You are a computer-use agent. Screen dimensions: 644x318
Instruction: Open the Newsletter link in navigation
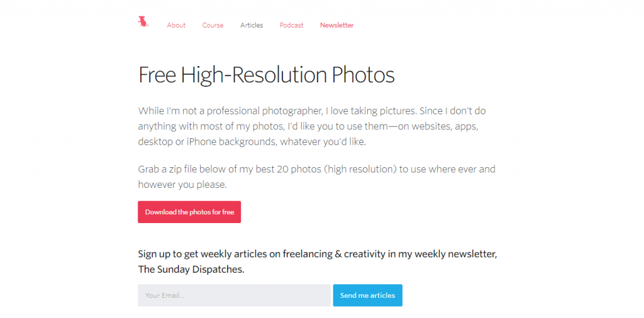point(337,25)
